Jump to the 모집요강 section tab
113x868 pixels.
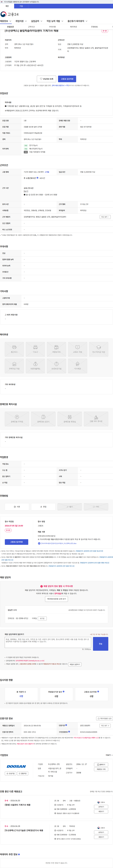(10, 27)
